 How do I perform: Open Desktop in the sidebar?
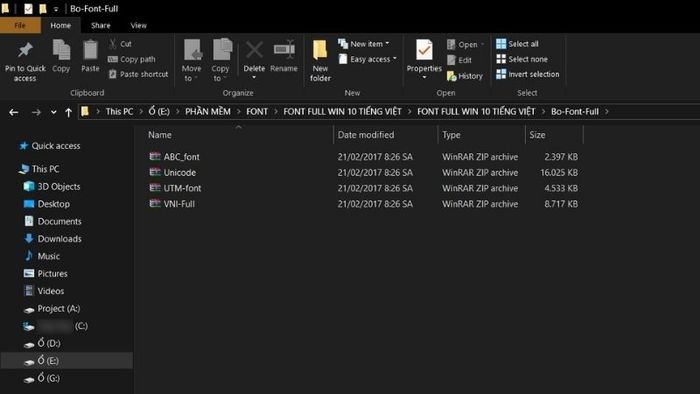pos(54,204)
